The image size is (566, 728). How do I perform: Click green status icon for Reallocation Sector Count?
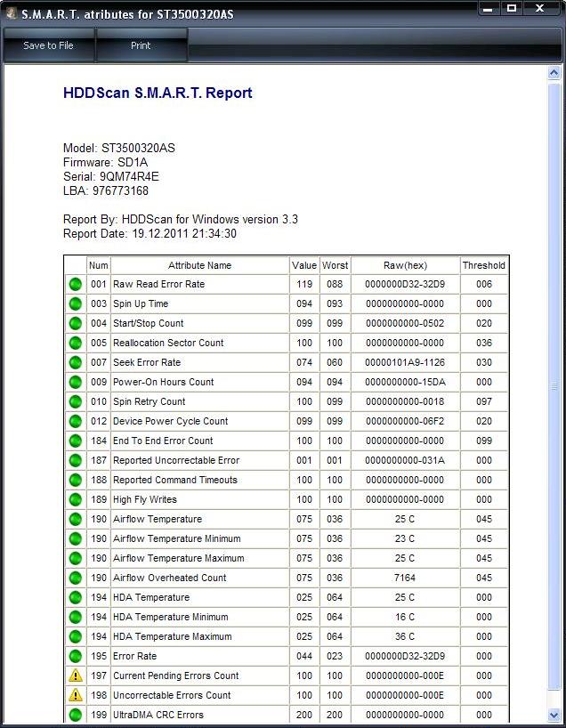tap(76, 343)
